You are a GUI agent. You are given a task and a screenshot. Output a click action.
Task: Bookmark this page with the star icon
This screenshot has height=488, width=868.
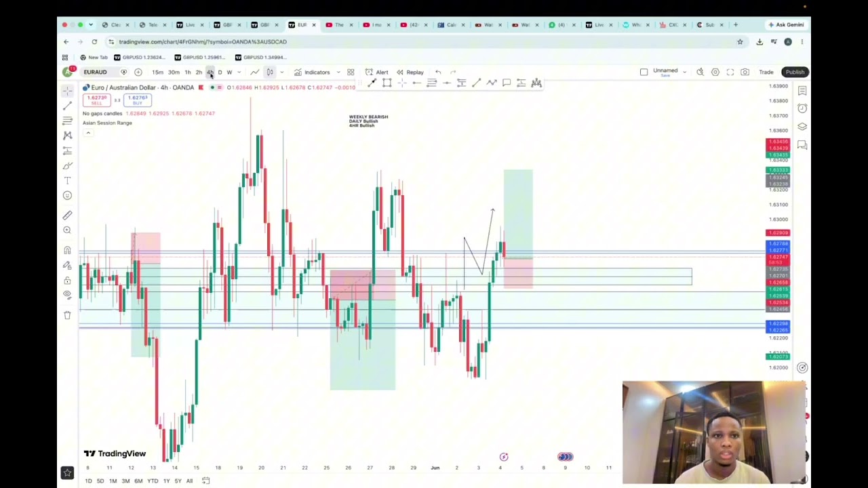740,42
